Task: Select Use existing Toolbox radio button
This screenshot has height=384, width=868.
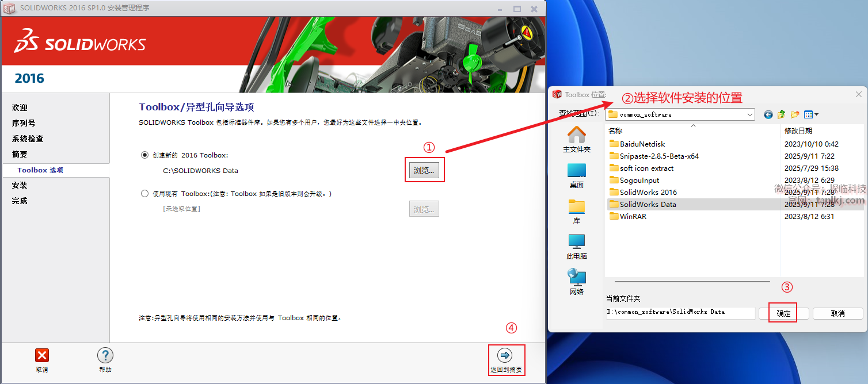Action: pos(144,194)
